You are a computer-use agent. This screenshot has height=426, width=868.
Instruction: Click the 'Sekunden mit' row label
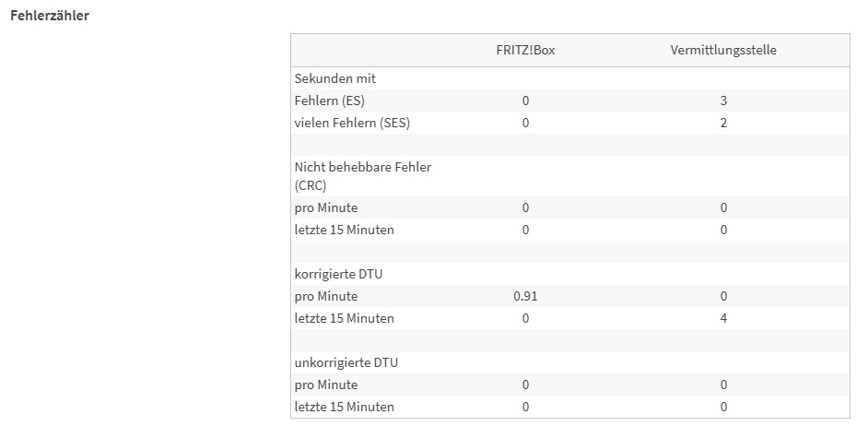335,78
